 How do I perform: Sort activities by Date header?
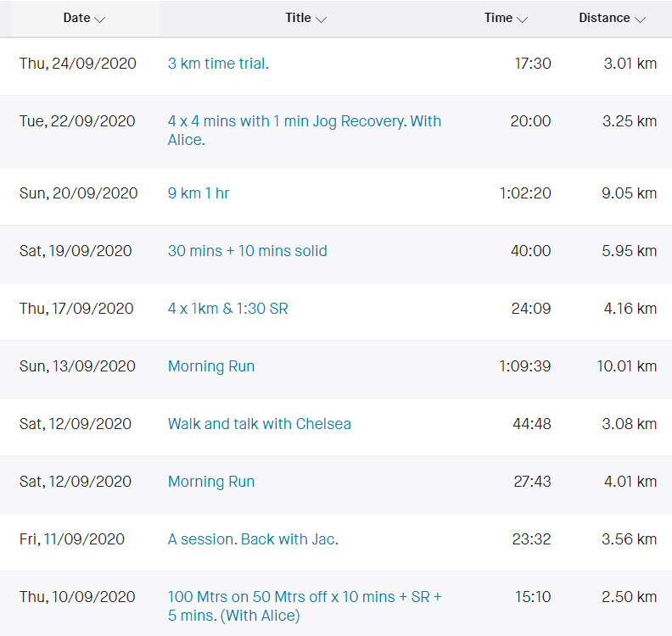76,18
